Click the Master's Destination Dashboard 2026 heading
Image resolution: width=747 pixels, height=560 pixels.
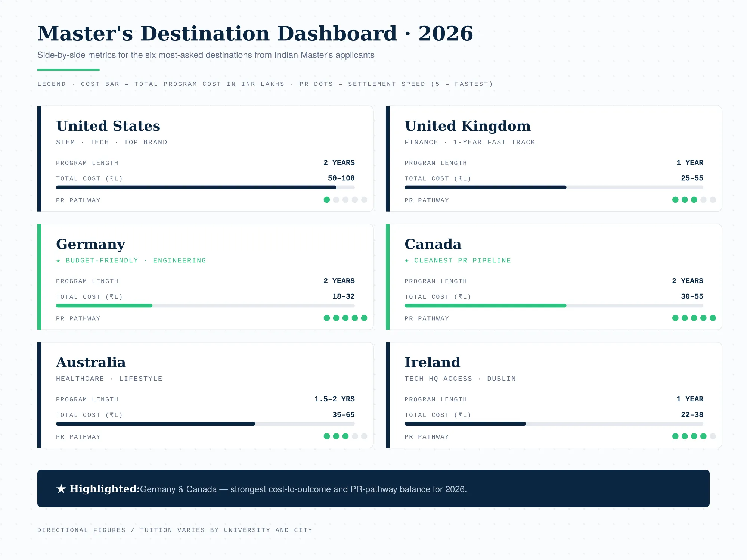pos(255,33)
